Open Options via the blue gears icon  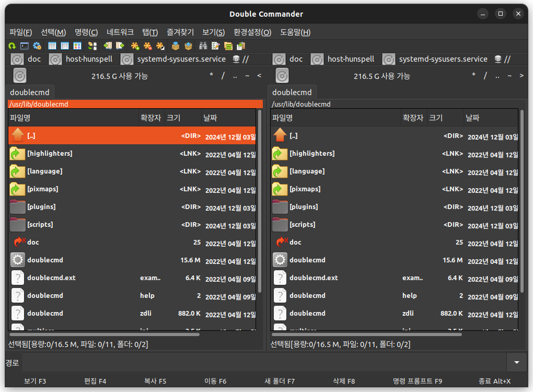[x=37, y=46]
